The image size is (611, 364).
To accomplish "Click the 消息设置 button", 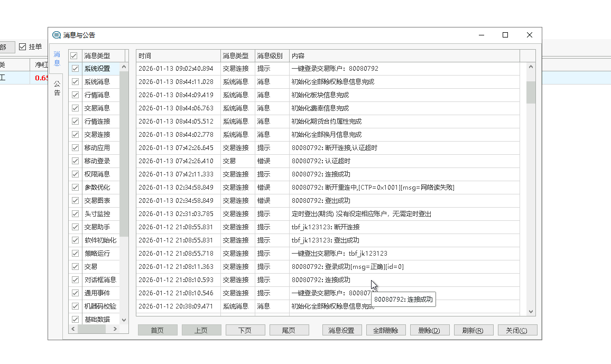I will 341,330.
